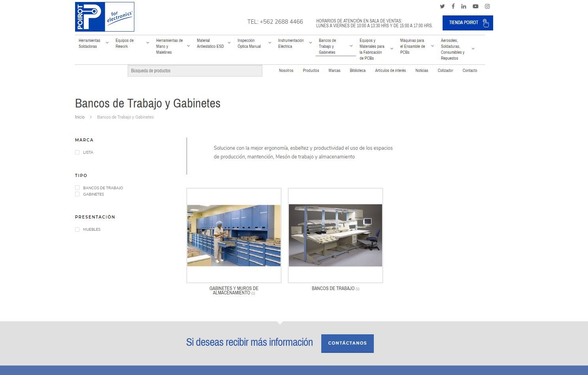Click Herramientas Soldadoras nav label
Image resolution: width=588 pixels, height=375 pixels.
point(89,43)
